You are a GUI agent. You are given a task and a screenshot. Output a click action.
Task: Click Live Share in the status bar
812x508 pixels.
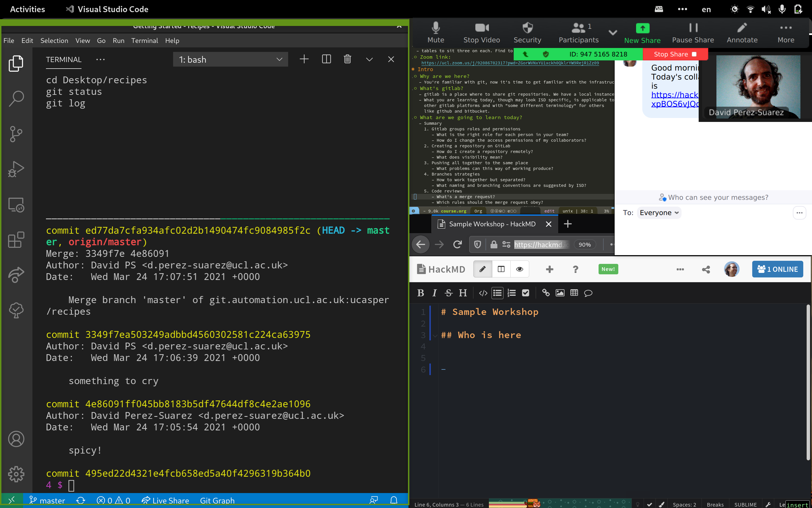coord(165,500)
